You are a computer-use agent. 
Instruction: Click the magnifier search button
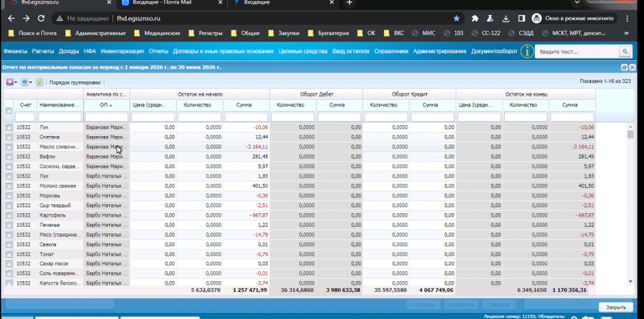(x=625, y=51)
